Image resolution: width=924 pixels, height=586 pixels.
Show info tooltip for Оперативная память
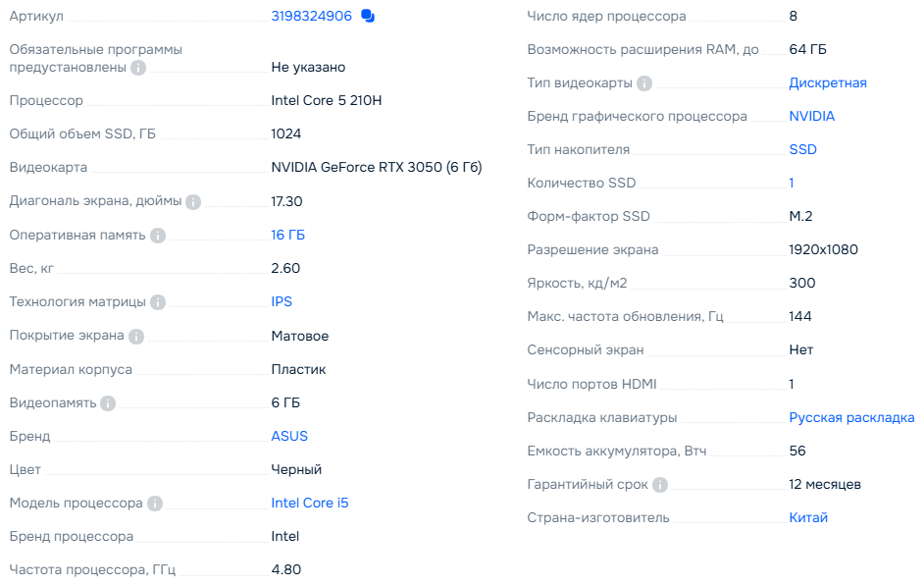point(158,236)
